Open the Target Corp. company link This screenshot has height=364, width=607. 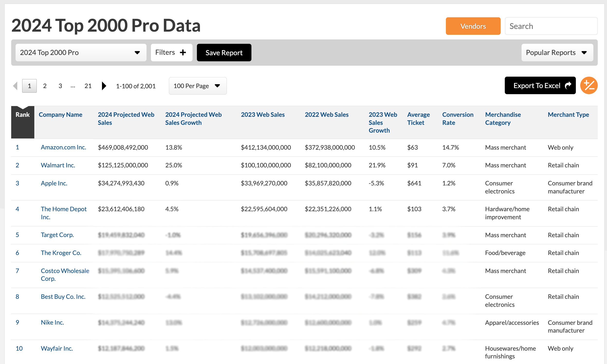[57, 235]
